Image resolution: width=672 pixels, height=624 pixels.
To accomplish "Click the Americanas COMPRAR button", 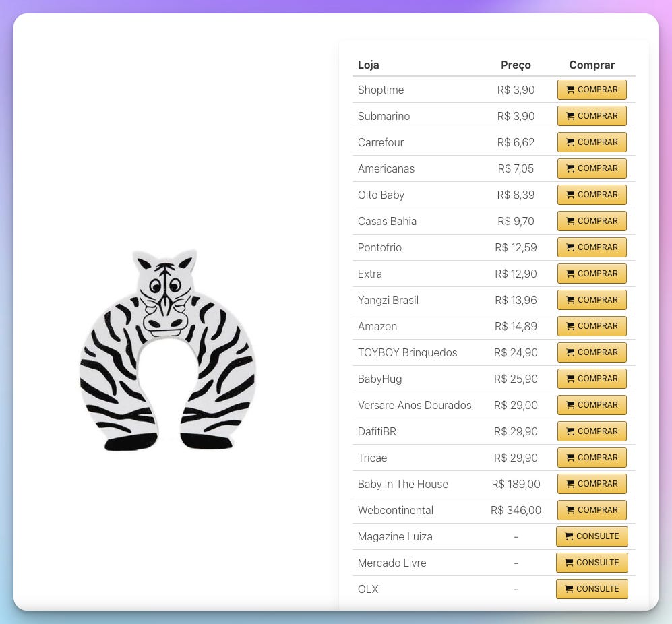I will [592, 168].
